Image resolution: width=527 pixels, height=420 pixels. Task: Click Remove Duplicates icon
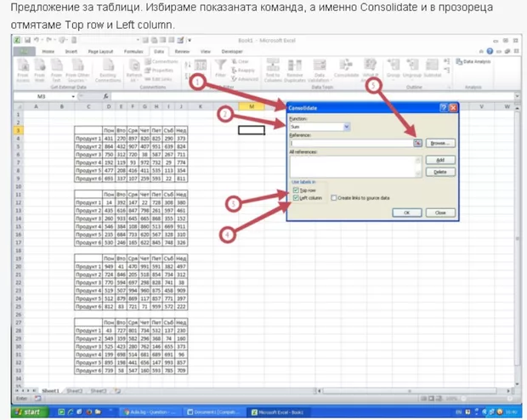(x=295, y=70)
